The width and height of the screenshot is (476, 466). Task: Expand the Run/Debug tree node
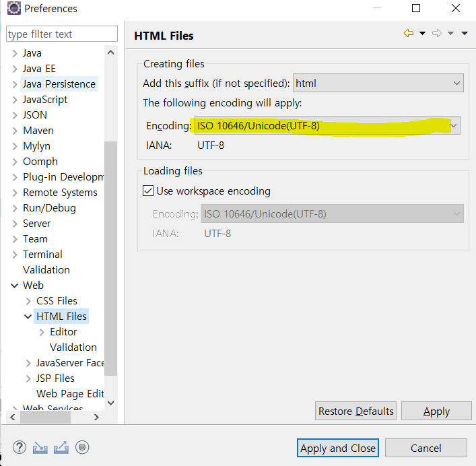coord(15,208)
